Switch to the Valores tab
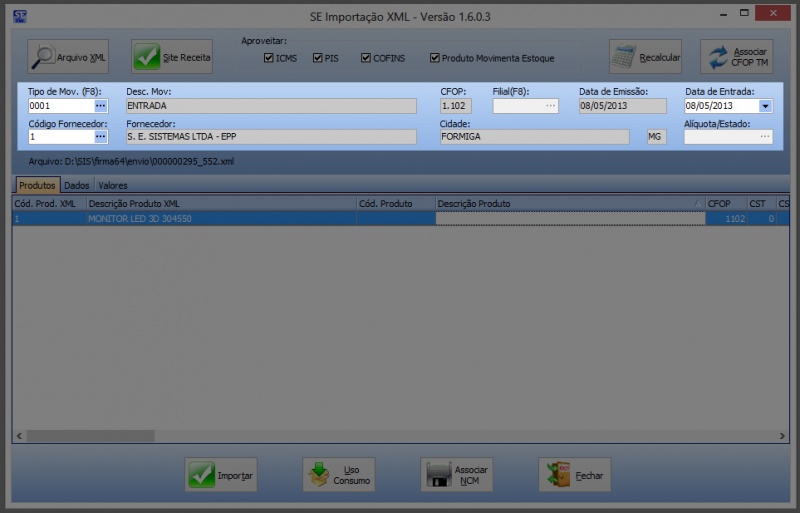Image resolution: width=800 pixels, height=513 pixels. (112, 185)
